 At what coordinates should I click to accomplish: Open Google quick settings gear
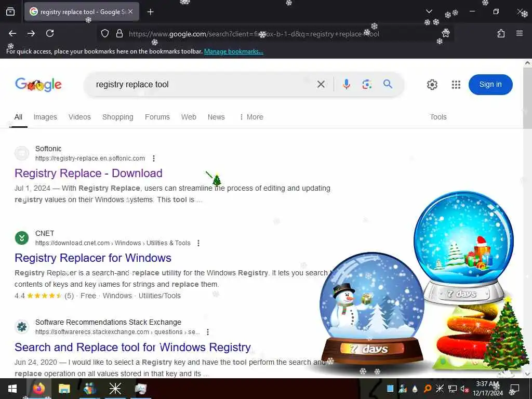click(432, 85)
